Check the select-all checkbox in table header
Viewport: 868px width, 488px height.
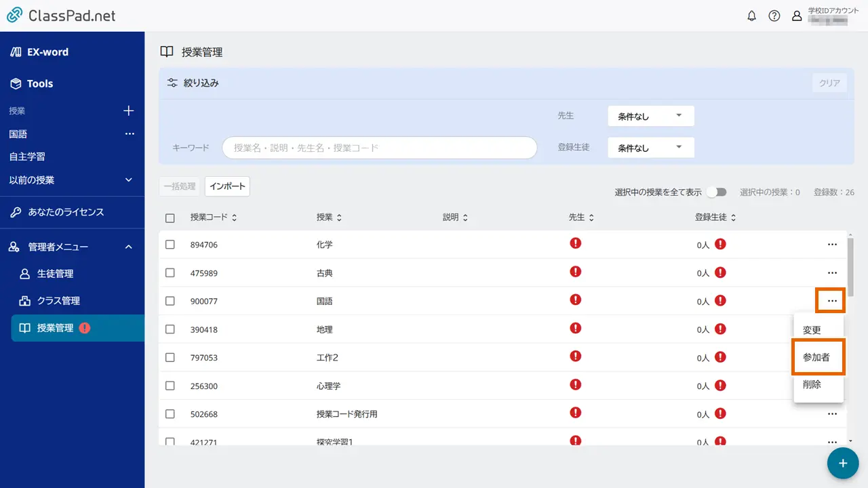tap(170, 216)
